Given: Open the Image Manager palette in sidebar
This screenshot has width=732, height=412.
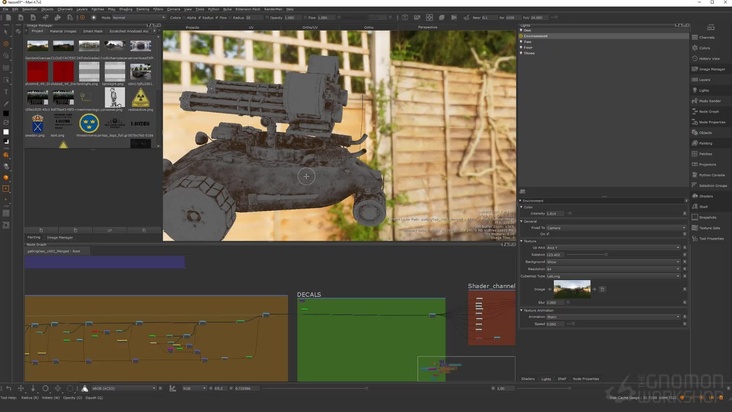Looking at the screenshot, I should pos(711,69).
